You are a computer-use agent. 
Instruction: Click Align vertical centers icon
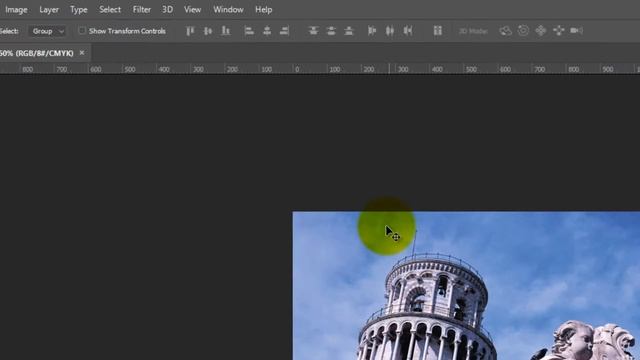click(x=208, y=31)
